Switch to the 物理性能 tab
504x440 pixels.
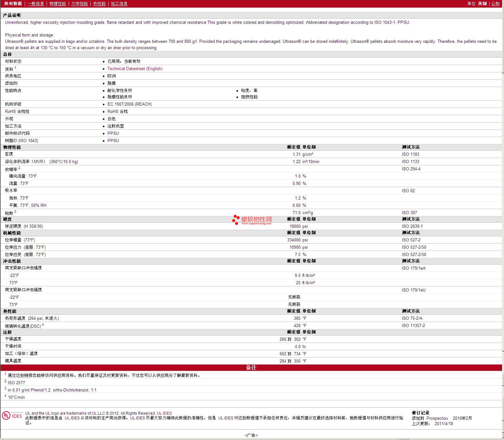57,3
